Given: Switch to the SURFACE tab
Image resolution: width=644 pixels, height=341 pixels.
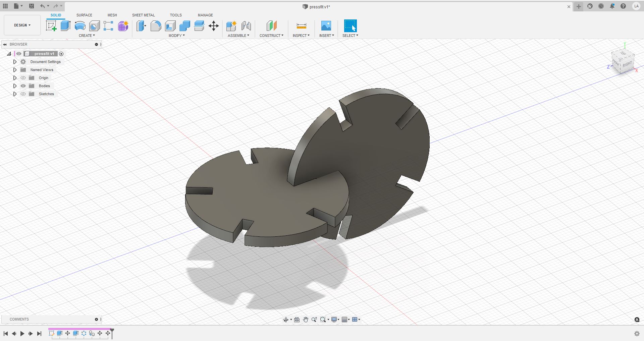Looking at the screenshot, I should tap(84, 15).
